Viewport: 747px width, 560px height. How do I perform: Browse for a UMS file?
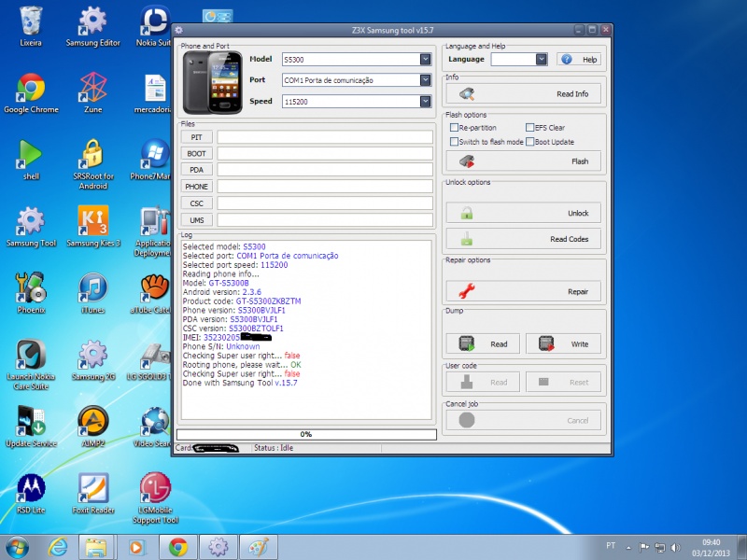tap(197, 220)
